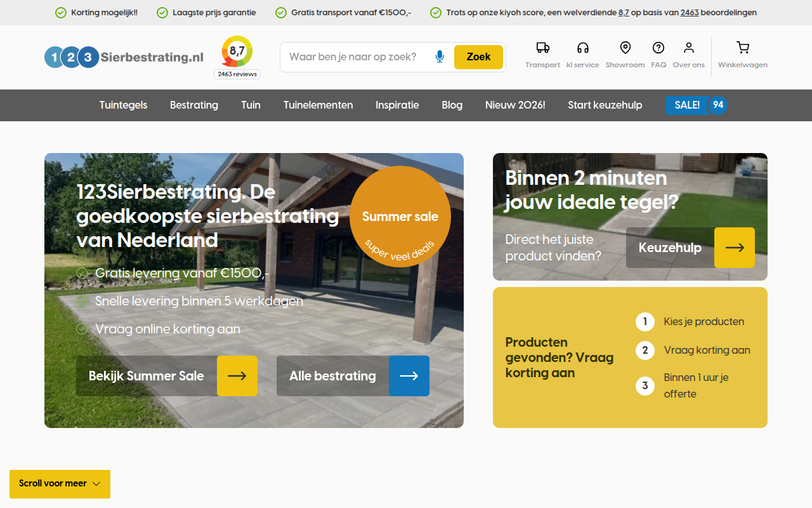
Task: Open the Blog menu item
Action: (452, 105)
